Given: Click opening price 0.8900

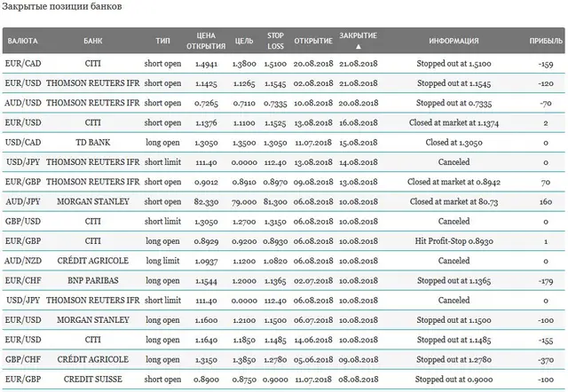Looking at the screenshot, I should tap(206, 380).
